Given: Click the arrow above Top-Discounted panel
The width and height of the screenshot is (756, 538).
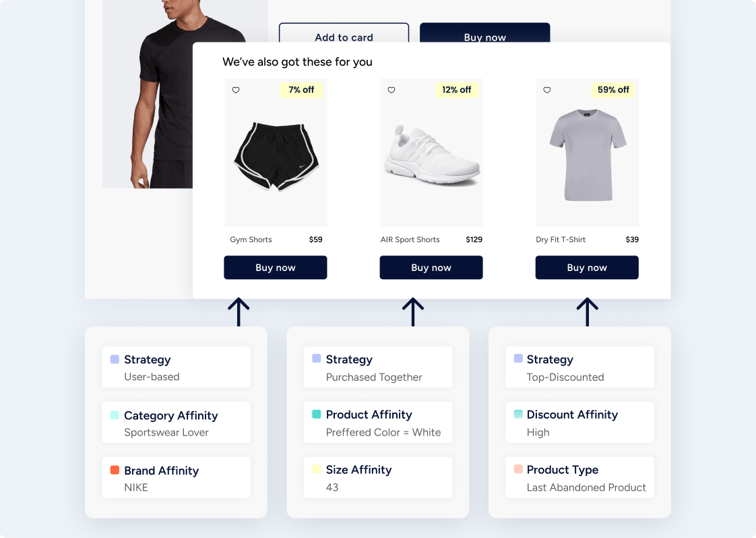Looking at the screenshot, I should point(588,311).
